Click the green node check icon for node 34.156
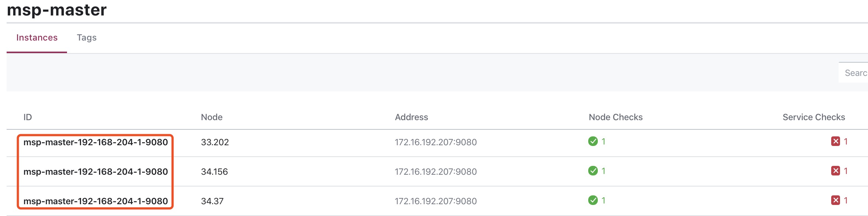Screen dimensions: 868x216 (593, 171)
